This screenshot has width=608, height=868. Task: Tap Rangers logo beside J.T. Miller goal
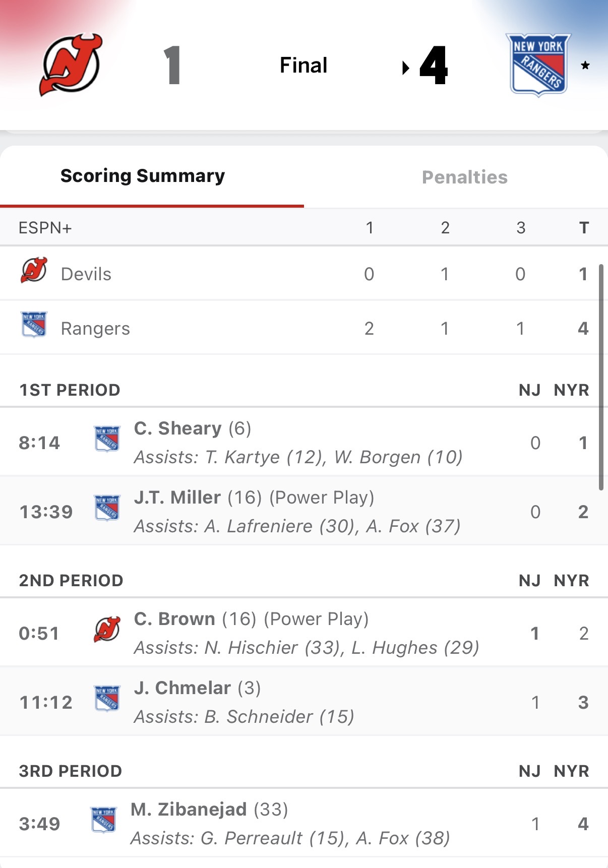point(107,508)
